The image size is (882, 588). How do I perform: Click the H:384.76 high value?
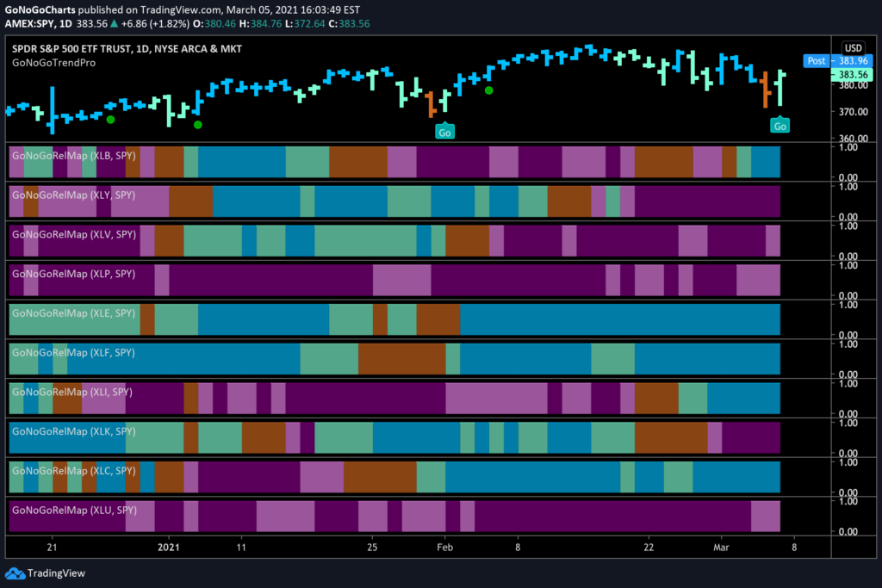(260, 23)
